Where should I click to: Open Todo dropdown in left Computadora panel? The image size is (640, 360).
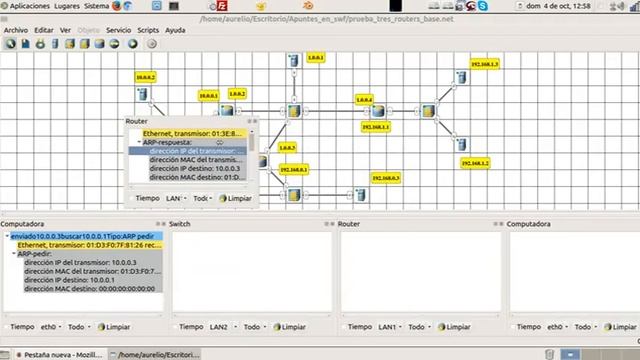coord(80,327)
